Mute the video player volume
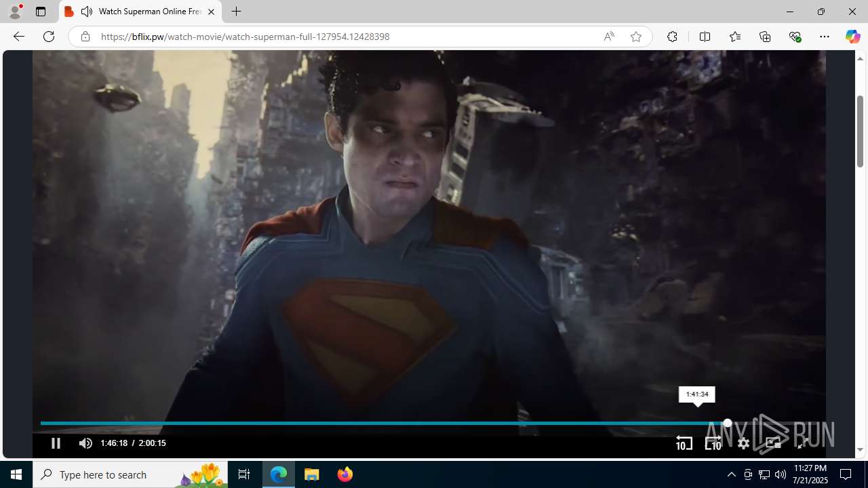This screenshot has width=868, height=488. 85,443
